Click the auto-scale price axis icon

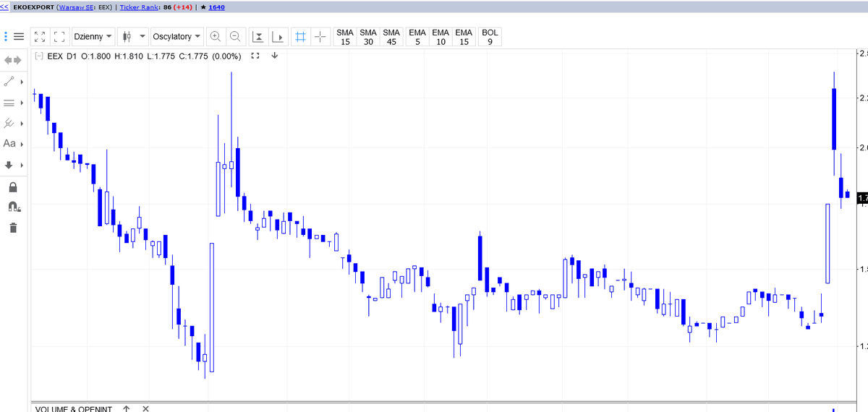click(x=259, y=36)
